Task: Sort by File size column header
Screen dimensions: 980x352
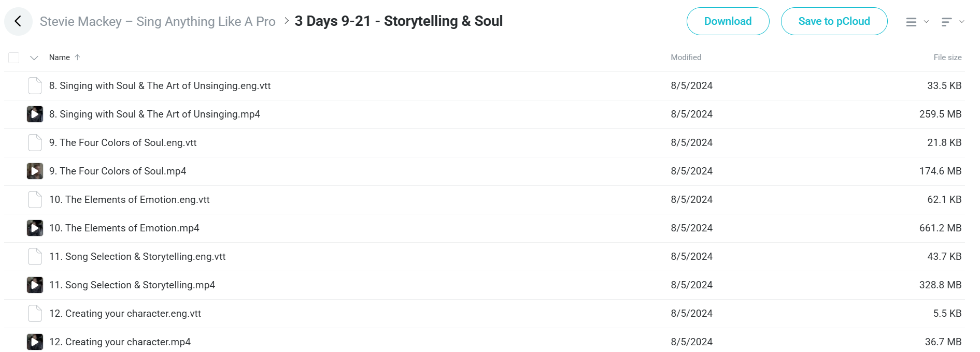Action: coord(947,57)
